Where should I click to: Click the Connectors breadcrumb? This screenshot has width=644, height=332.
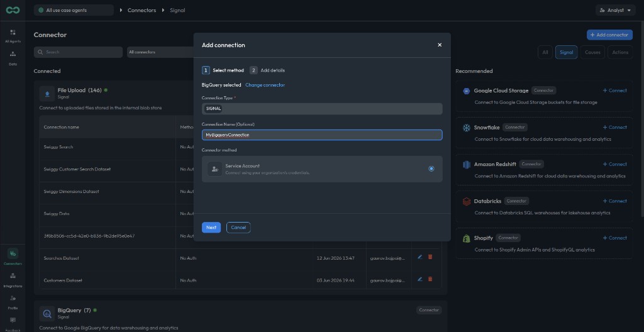point(142,10)
